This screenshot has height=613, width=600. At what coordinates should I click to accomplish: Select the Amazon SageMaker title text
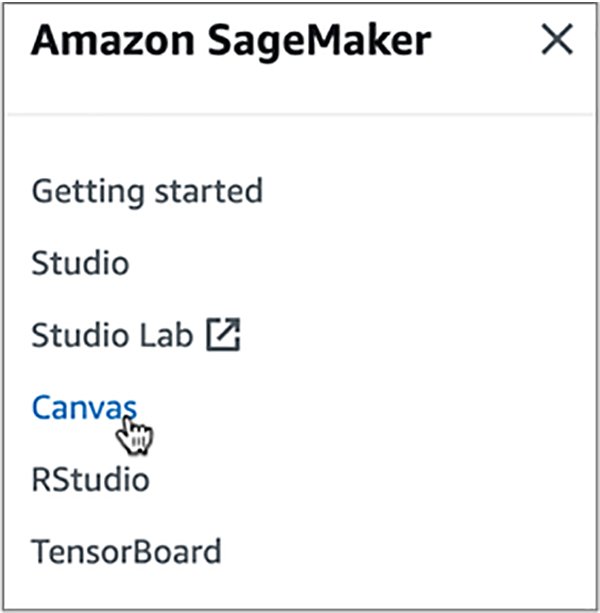[x=231, y=41]
